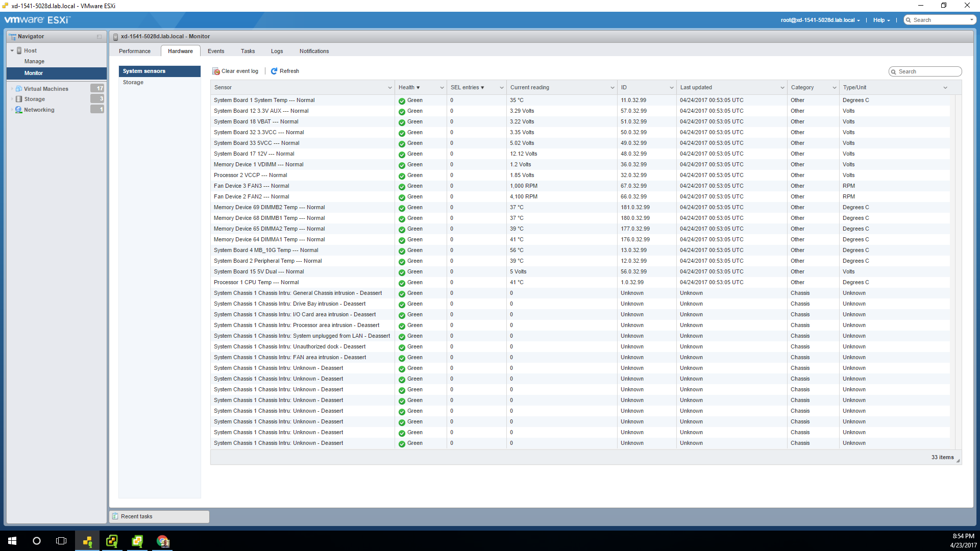
Task: Click the Virtual Machines icon
Action: (x=19, y=89)
